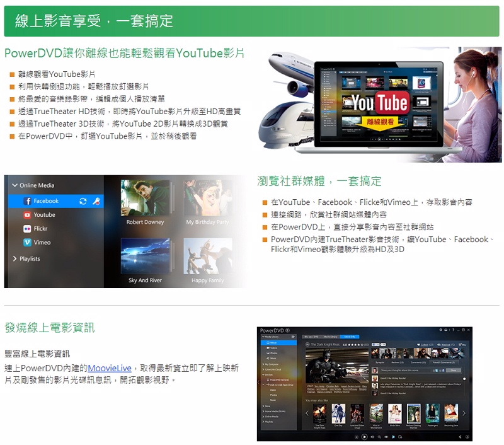The width and height of the screenshot is (504, 445).
Task: Select PowerDVD Remote under Devices
Action: click(279, 379)
